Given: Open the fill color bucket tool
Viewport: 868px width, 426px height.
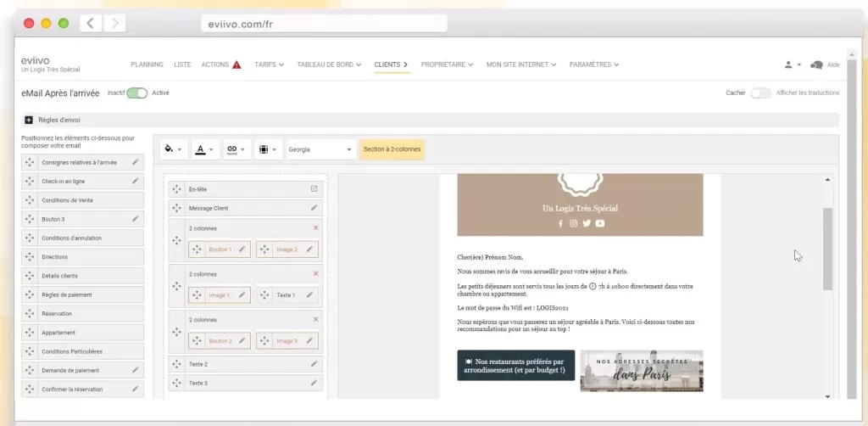Looking at the screenshot, I should point(174,149).
